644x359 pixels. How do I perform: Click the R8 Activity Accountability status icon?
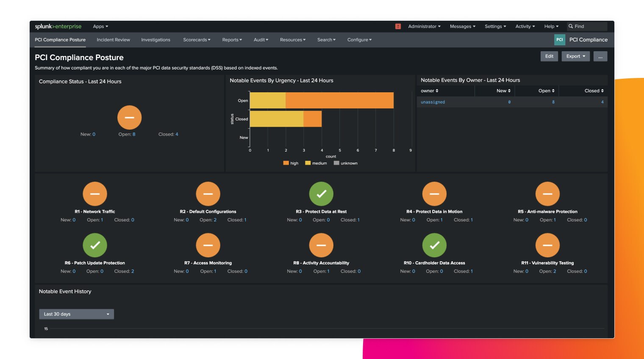click(x=321, y=245)
